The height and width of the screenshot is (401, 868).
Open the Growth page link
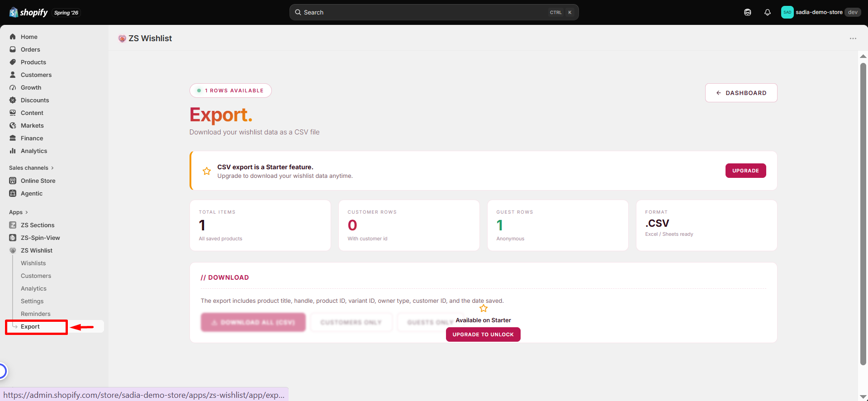[x=31, y=87]
